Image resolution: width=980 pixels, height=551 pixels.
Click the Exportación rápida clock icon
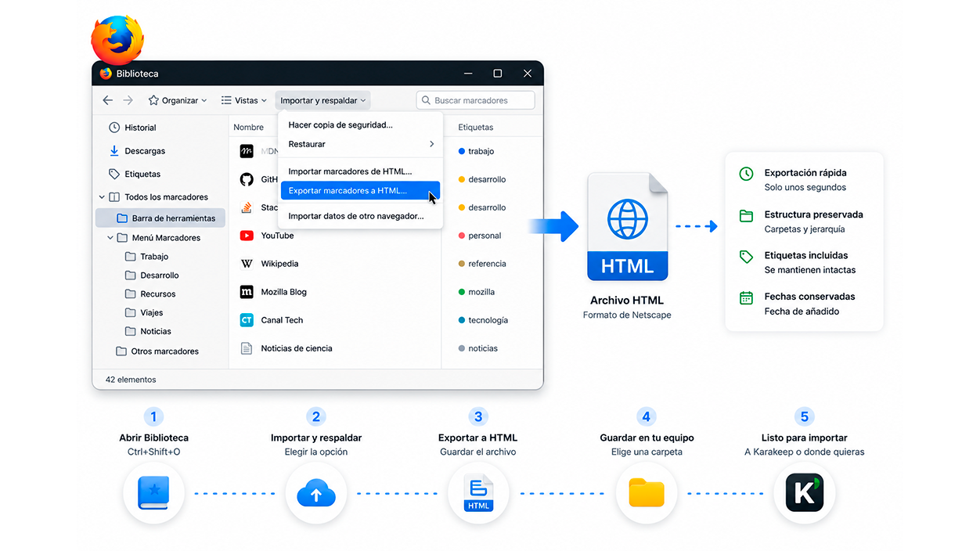click(747, 174)
